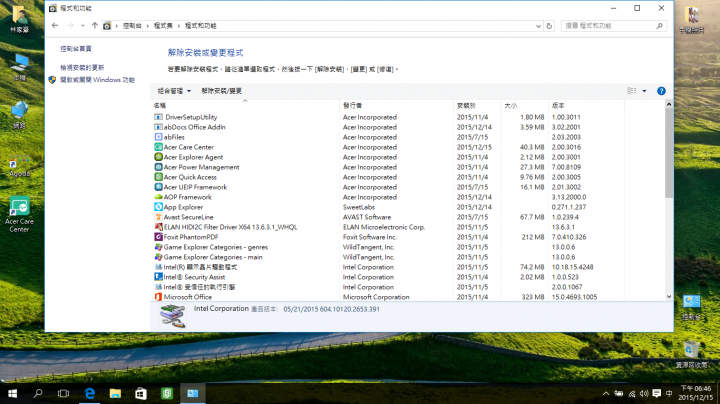Open help with the blue question mark
720x404 pixels.
click(661, 91)
